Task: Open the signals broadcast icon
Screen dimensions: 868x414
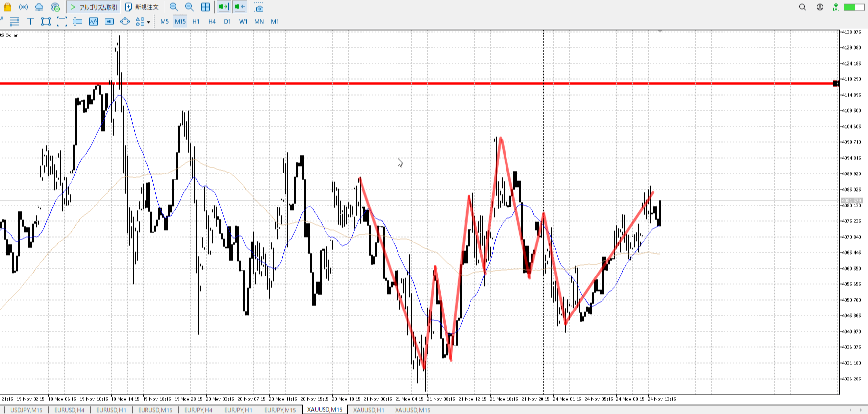Action: point(23,7)
